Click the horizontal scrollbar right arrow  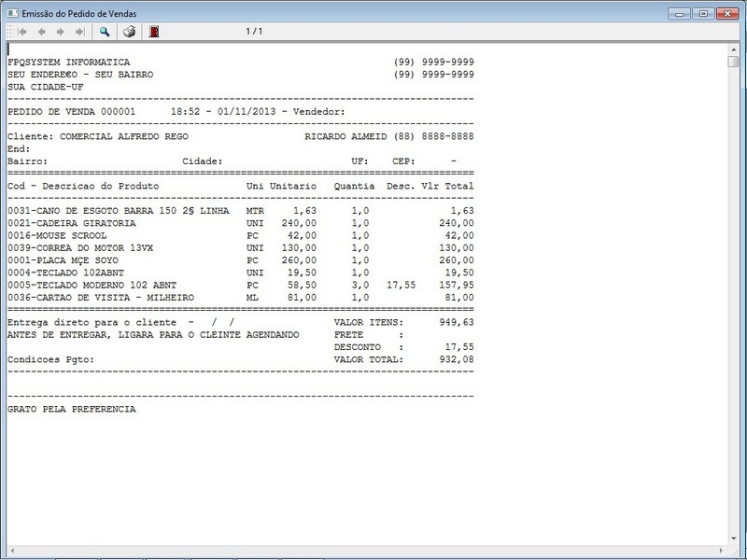pos(721,551)
